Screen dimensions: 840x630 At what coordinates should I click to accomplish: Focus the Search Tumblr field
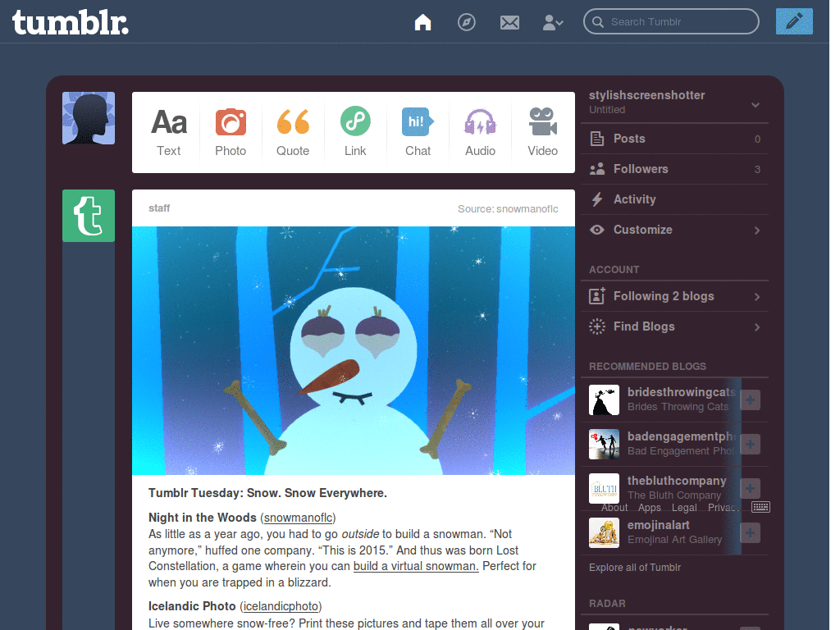[x=671, y=21]
